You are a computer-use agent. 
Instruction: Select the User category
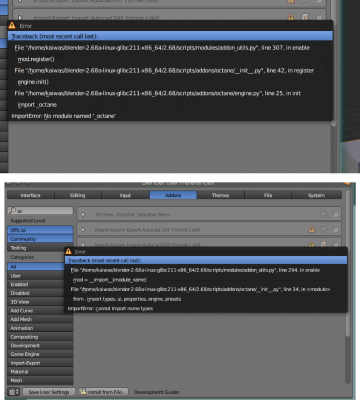pyautogui.click(x=36, y=276)
